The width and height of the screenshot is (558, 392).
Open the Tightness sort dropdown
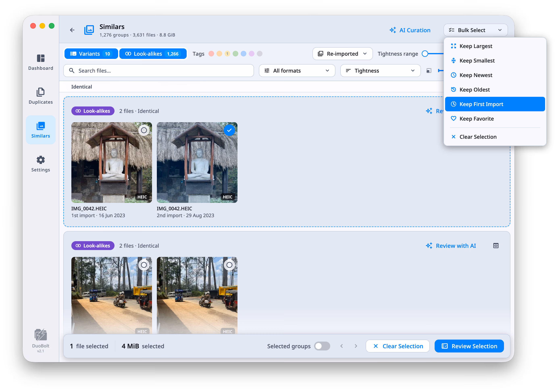click(x=380, y=71)
